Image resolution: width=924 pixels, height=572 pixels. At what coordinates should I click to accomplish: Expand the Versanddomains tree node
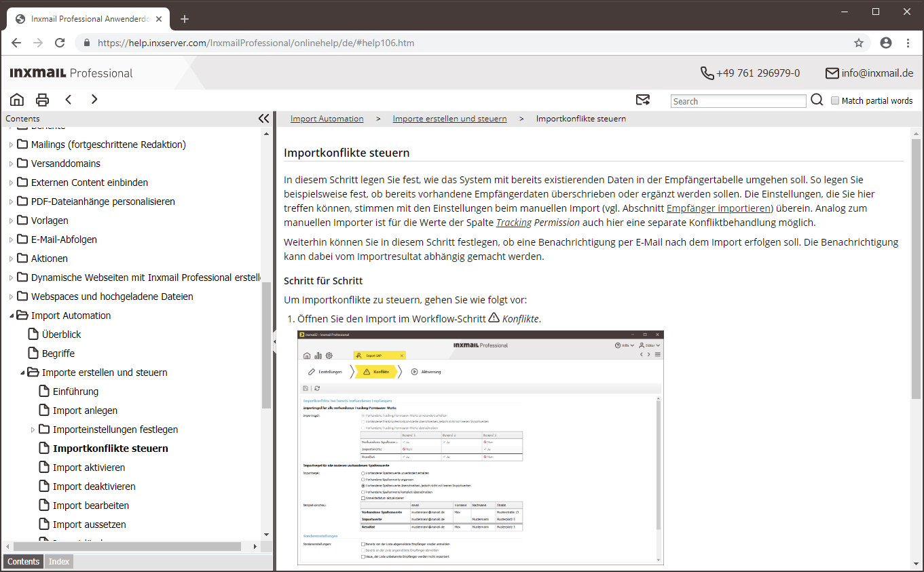tap(11, 164)
